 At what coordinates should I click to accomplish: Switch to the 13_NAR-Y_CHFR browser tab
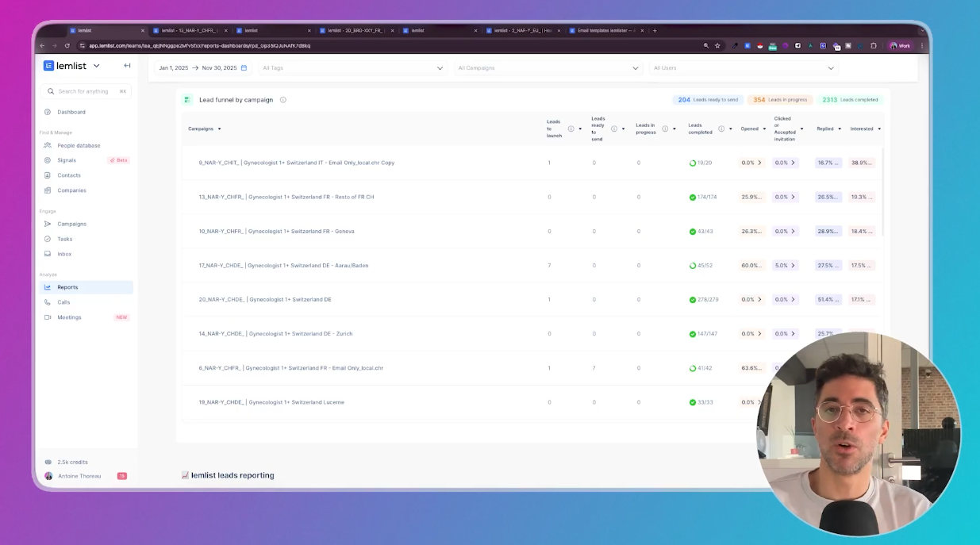189,30
